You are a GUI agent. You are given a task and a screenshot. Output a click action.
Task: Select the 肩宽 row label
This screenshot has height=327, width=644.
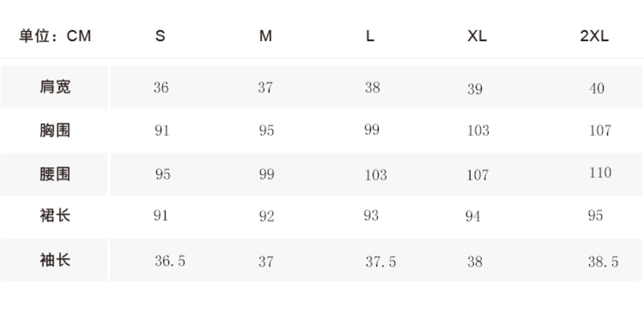click(x=55, y=87)
